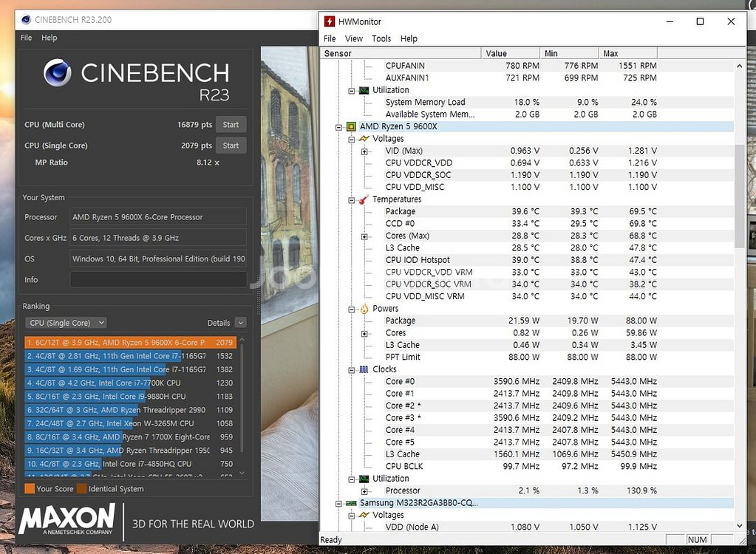Click the orange Your Score legend swatch
Image resolution: width=756 pixels, height=554 pixels.
click(x=30, y=488)
